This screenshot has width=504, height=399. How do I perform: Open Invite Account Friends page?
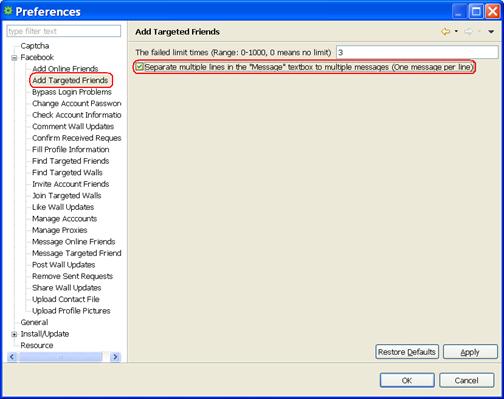[x=71, y=184]
